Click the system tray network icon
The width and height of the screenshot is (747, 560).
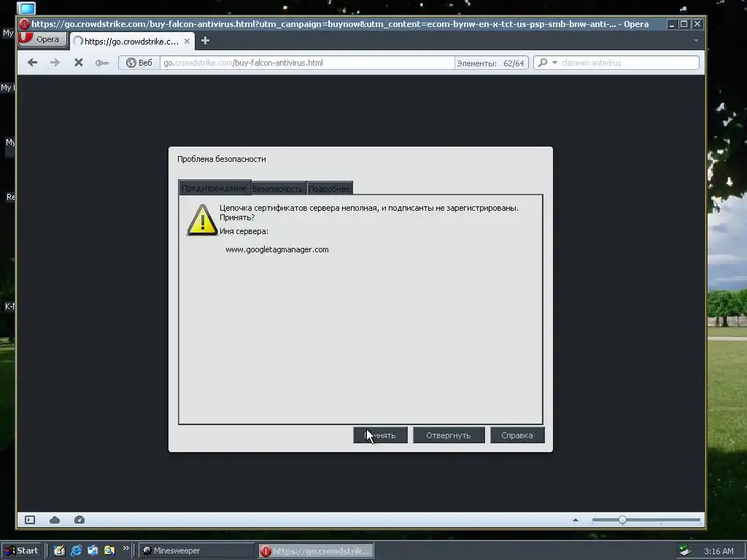point(686,551)
